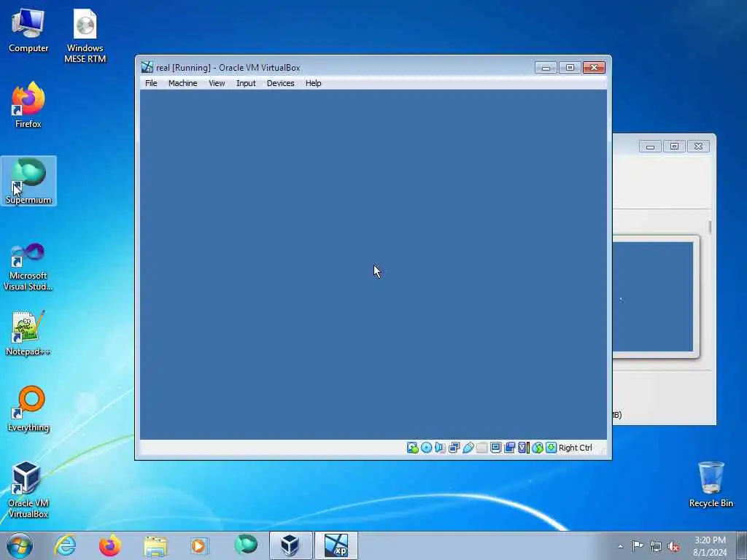This screenshot has height=560, width=747.
Task: Show hidden tray icons arrow
Action: (x=620, y=546)
